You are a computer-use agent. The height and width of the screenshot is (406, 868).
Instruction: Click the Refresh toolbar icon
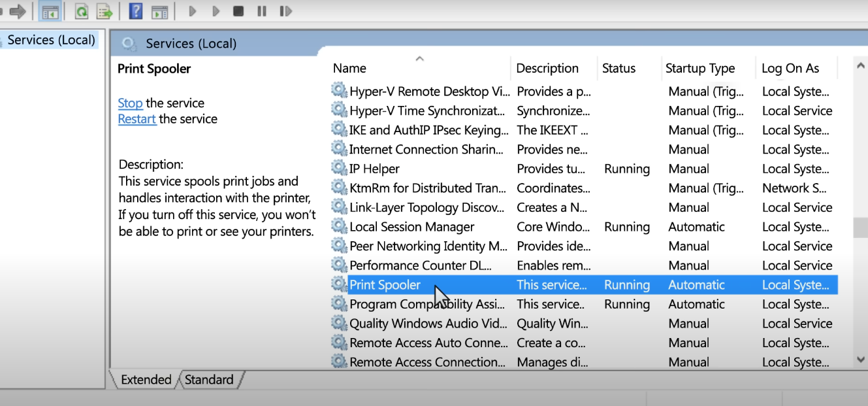[x=82, y=11]
